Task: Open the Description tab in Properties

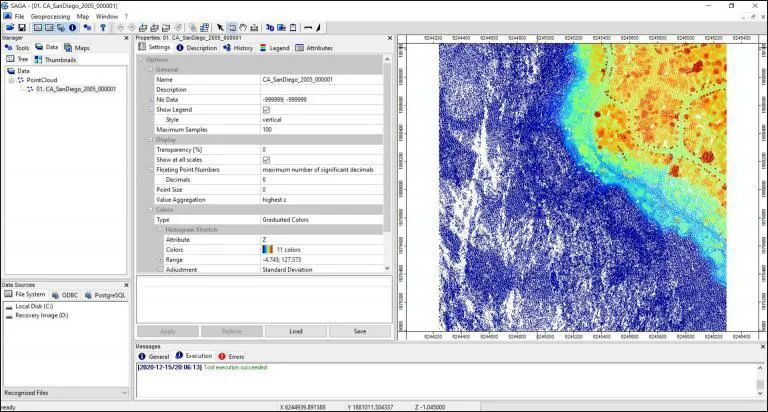Action: pyautogui.click(x=196, y=48)
